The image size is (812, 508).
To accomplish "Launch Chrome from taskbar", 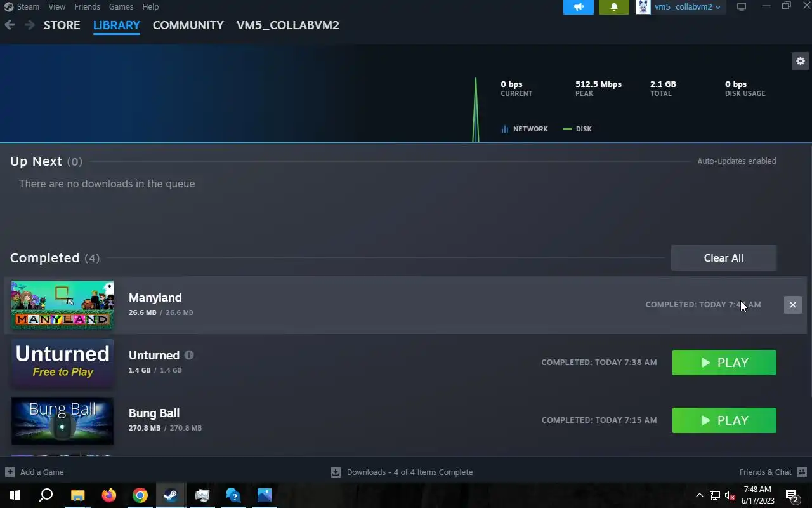I will (x=140, y=495).
